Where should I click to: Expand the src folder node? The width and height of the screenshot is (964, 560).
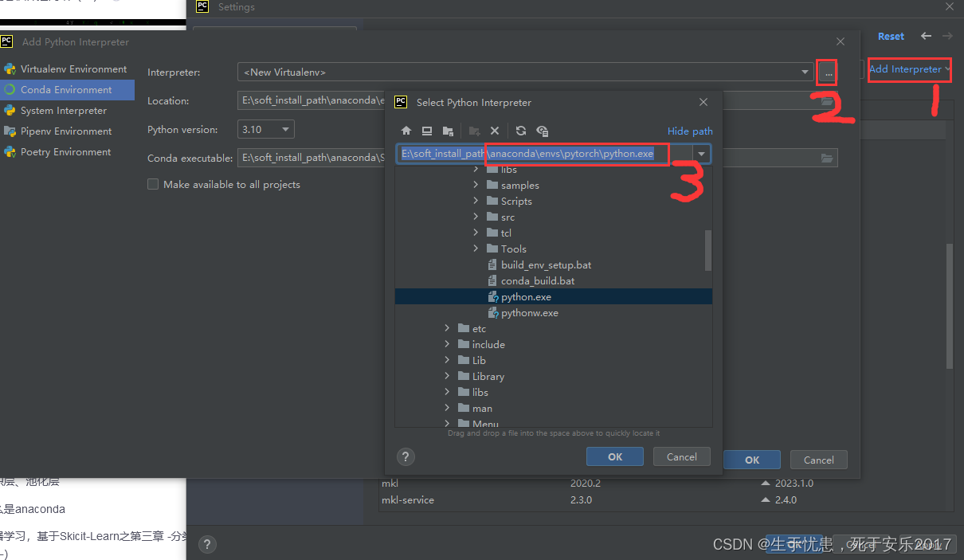(476, 217)
